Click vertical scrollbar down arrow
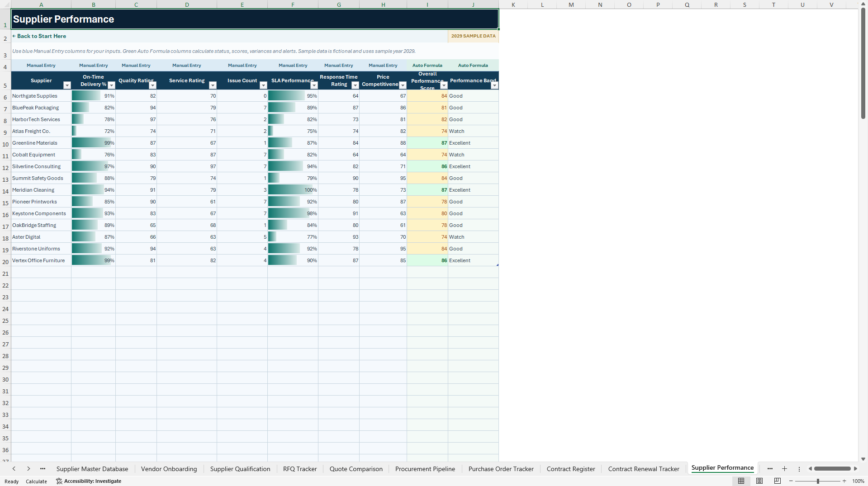 pyautogui.click(x=863, y=459)
